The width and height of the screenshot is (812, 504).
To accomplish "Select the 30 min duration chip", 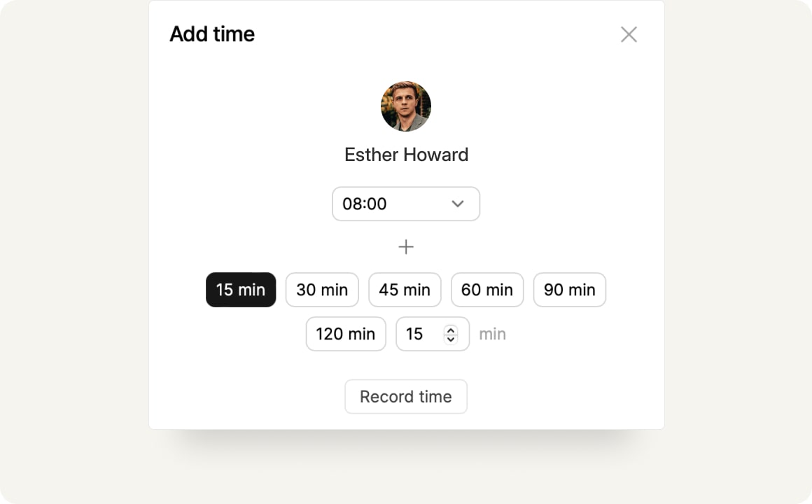I will 322,290.
